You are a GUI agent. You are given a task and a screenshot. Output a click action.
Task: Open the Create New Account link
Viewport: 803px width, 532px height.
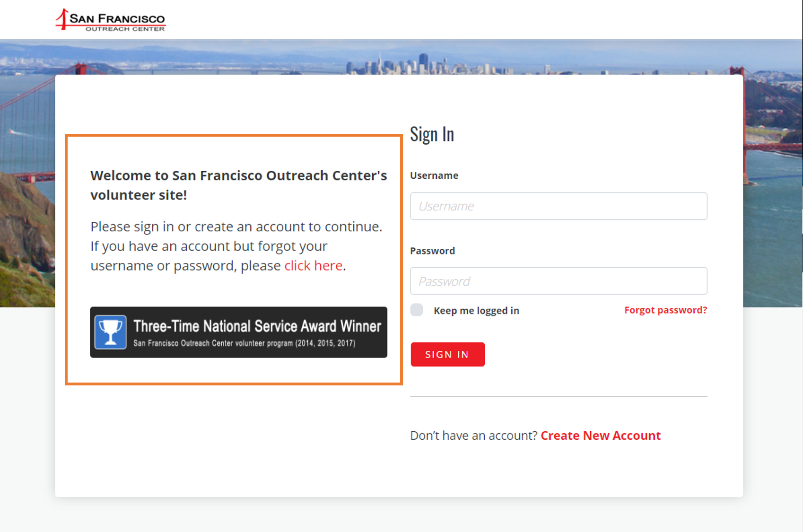tap(601, 436)
